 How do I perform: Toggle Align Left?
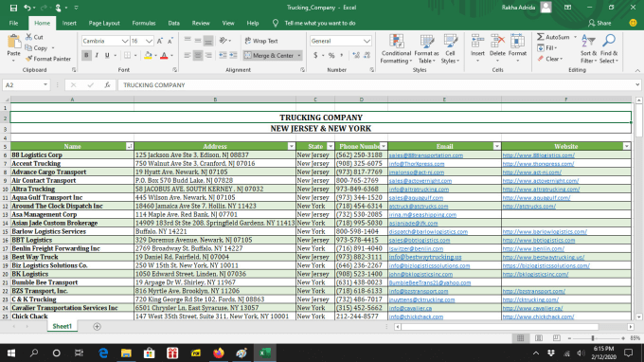188,56
